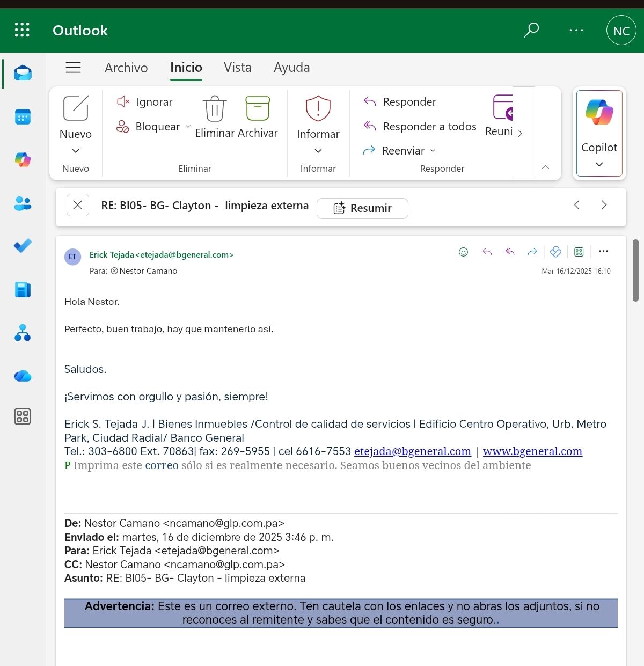
Task: Open the www.bgeneral.com link
Action: (532, 451)
